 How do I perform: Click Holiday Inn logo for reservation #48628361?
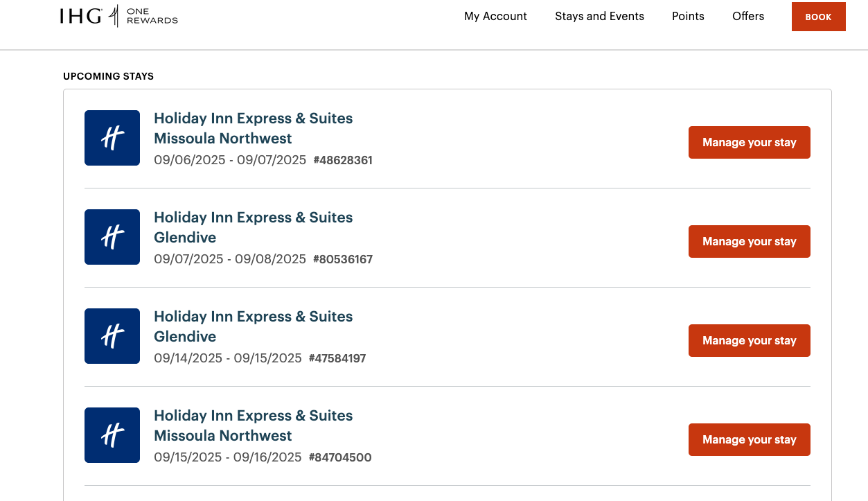[x=112, y=138]
